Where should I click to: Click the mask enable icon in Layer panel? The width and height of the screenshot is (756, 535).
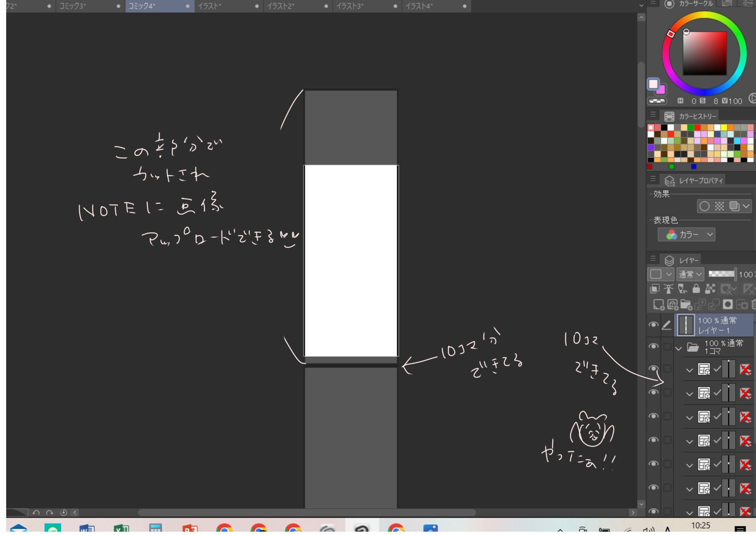click(x=728, y=289)
